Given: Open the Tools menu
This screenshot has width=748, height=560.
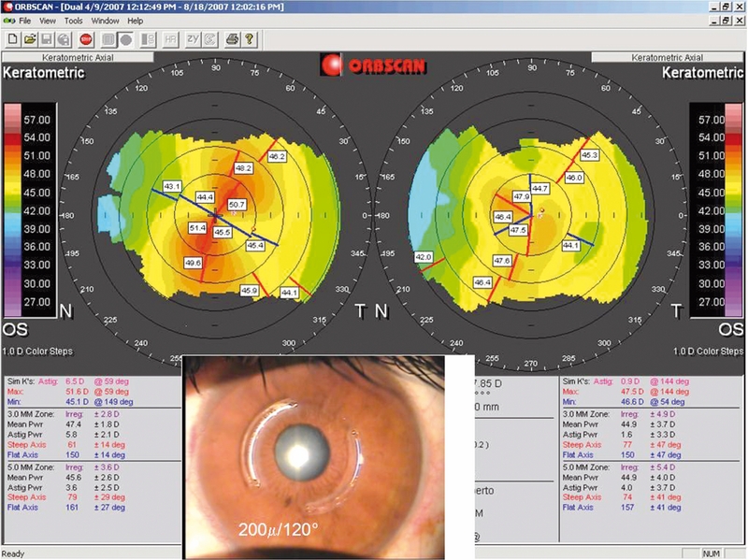Looking at the screenshot, I should (74, 20).
